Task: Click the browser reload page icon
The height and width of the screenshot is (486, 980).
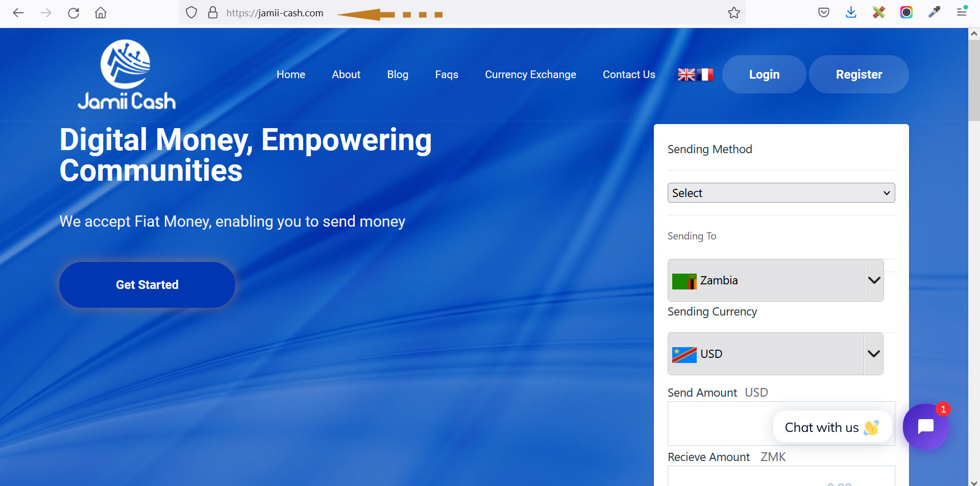Action: tap(73, 13)
